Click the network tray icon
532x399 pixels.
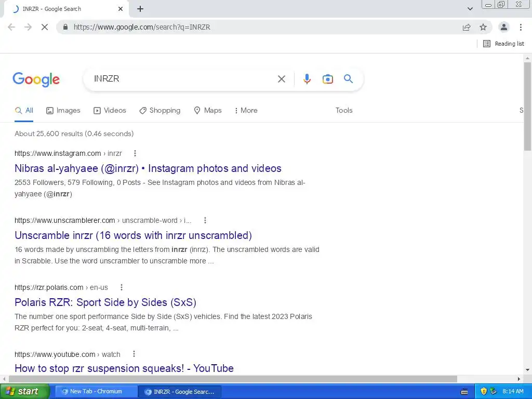coord(494,392)
